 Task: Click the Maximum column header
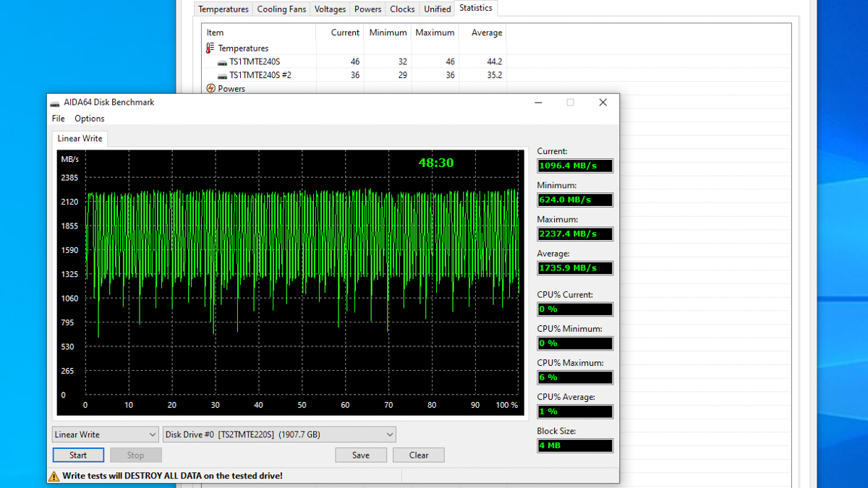click(x=435, y=33)
